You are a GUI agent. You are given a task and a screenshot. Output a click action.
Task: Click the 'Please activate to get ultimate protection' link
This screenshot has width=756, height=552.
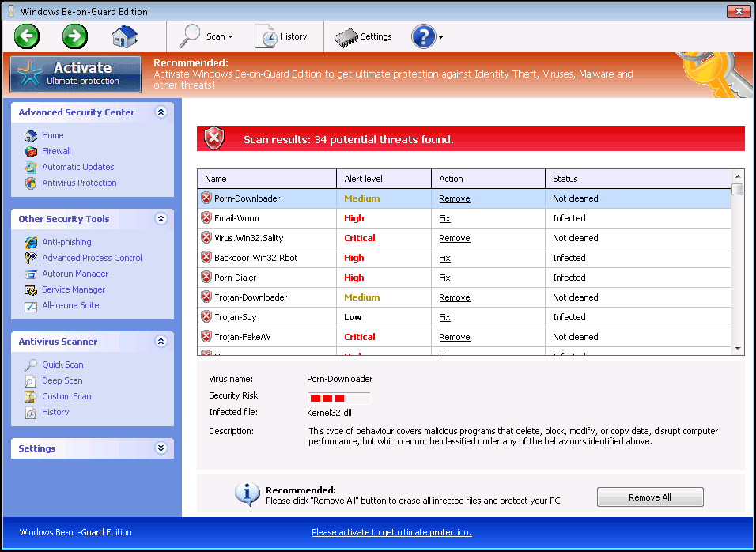tap(391, 532)
